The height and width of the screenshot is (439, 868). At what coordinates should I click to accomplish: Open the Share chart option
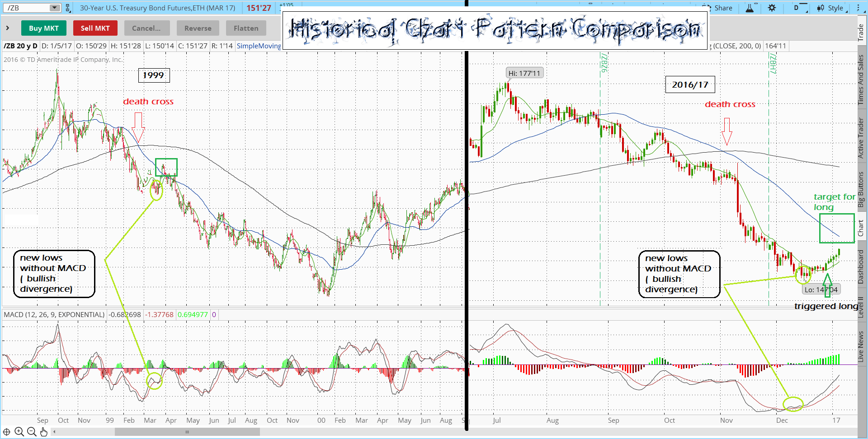click(x=719, y=8)
